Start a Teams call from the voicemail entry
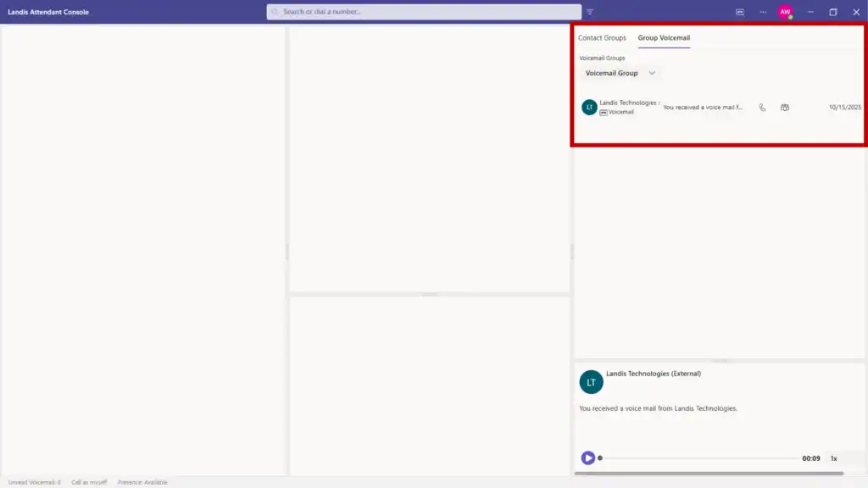Screen dimensions: 868x488 (x=784, y=108)
